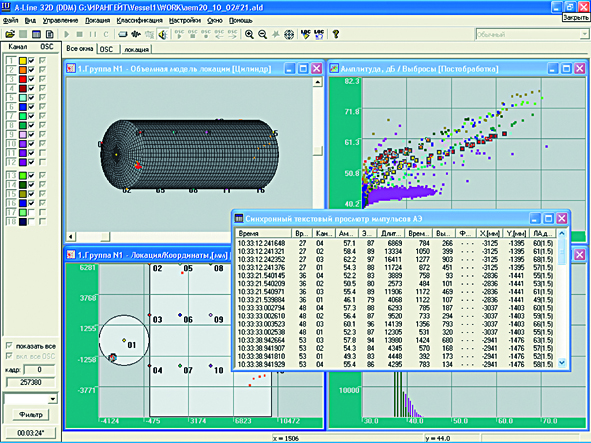Click the 00:03:24 time button
This screenshot has height=443, width=591.
coord(31,433)
